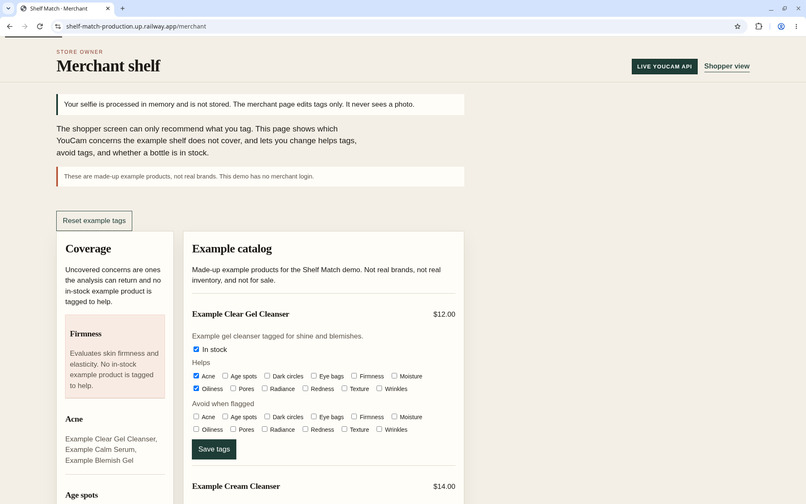Check Radiance under Helps
Image resolution: width=806 pixels, height=504 pixels.
(264, 388)
